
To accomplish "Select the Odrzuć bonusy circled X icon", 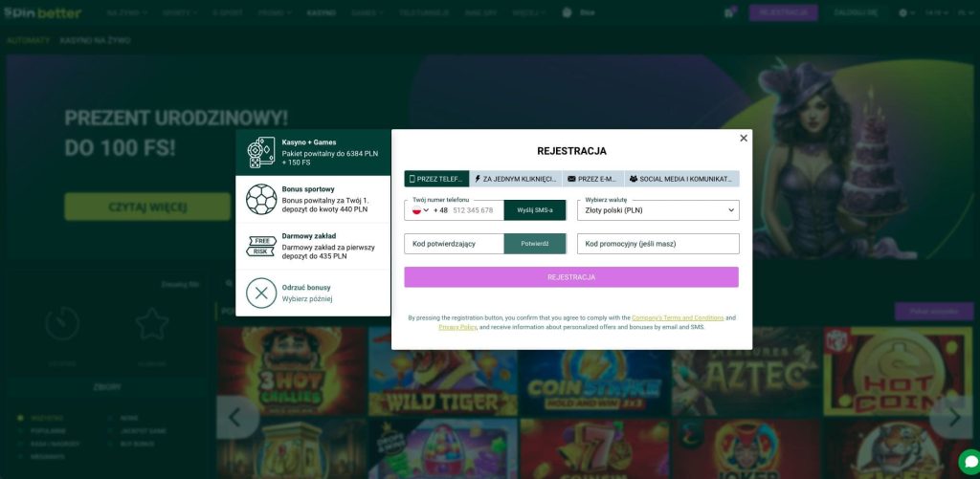I will [x=261, y=293].
